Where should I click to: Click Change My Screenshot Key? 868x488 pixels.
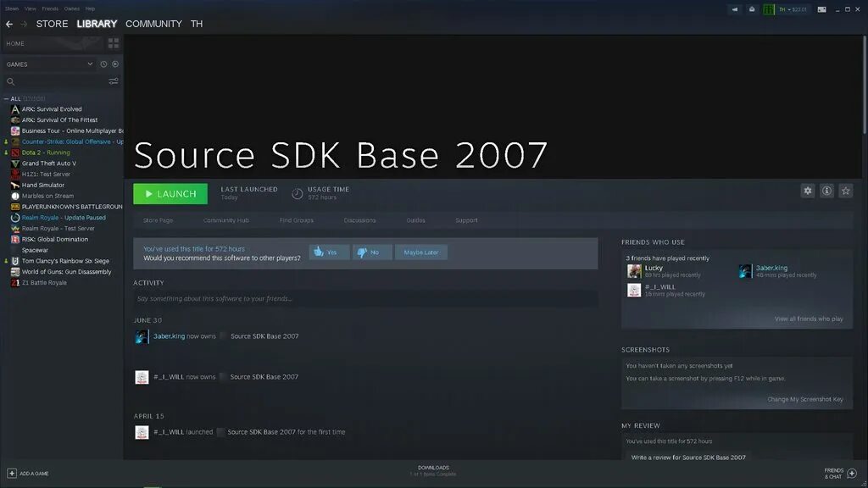[x=805, y=399]
